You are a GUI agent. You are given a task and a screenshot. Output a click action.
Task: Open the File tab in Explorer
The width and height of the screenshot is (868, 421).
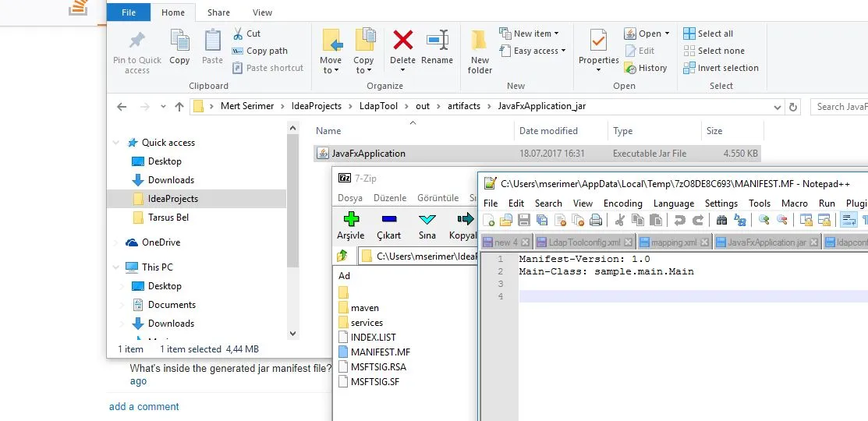(x=129, y=12)
